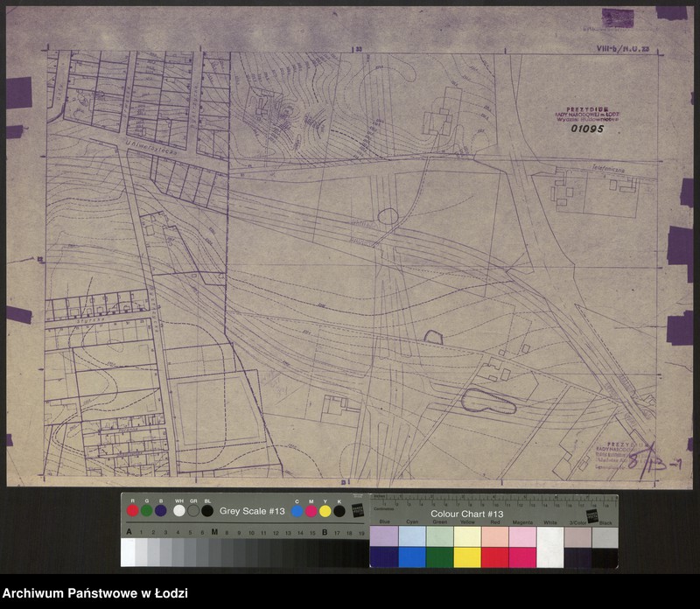Image resolution: width=700 pixels, height=609 pixels.
Task: Click the 'Grey Scale #13' label
Action: point(252,511)
